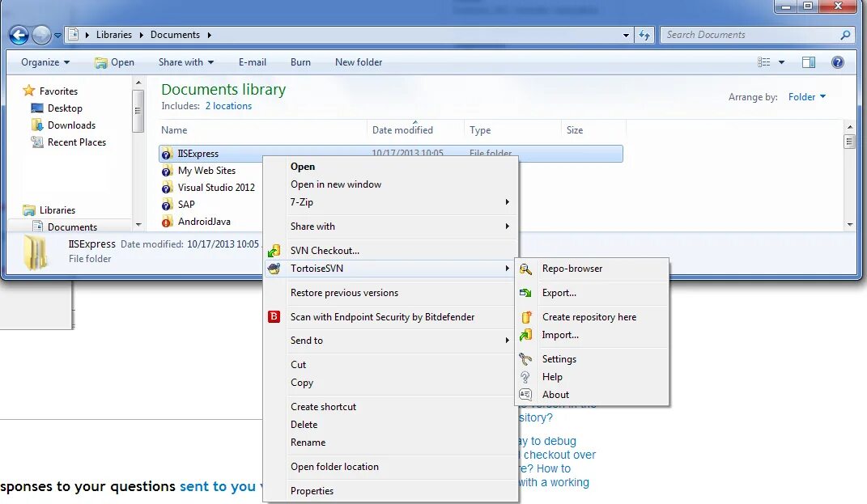Click the Type column header
The image size is (867, 504).
512,130
